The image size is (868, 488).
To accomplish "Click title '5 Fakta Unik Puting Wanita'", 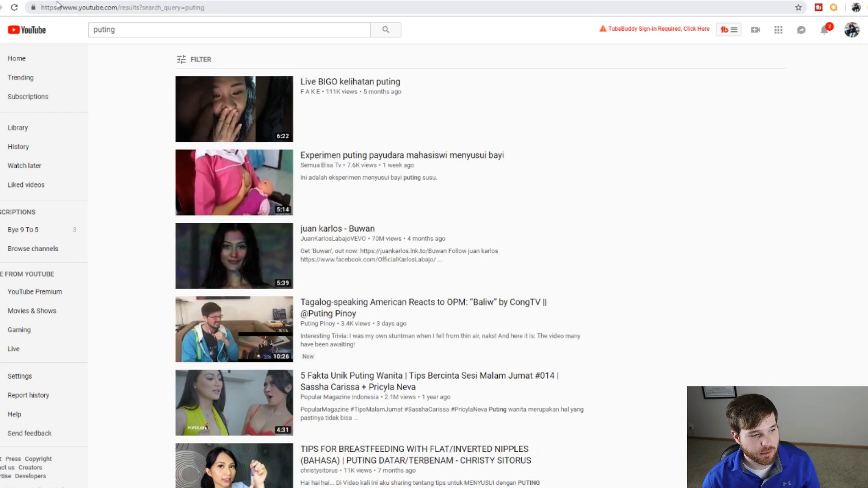I will coord(429,381).
